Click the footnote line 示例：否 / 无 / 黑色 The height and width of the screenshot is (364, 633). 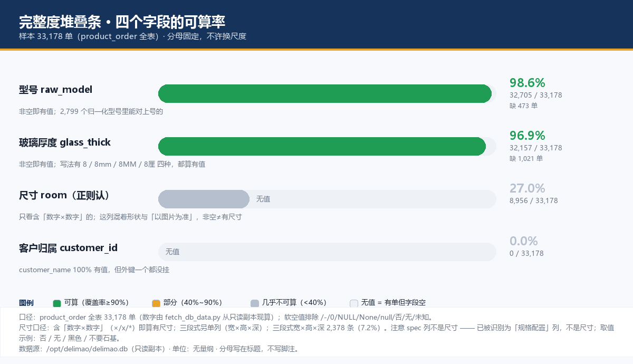coord(70,338)
